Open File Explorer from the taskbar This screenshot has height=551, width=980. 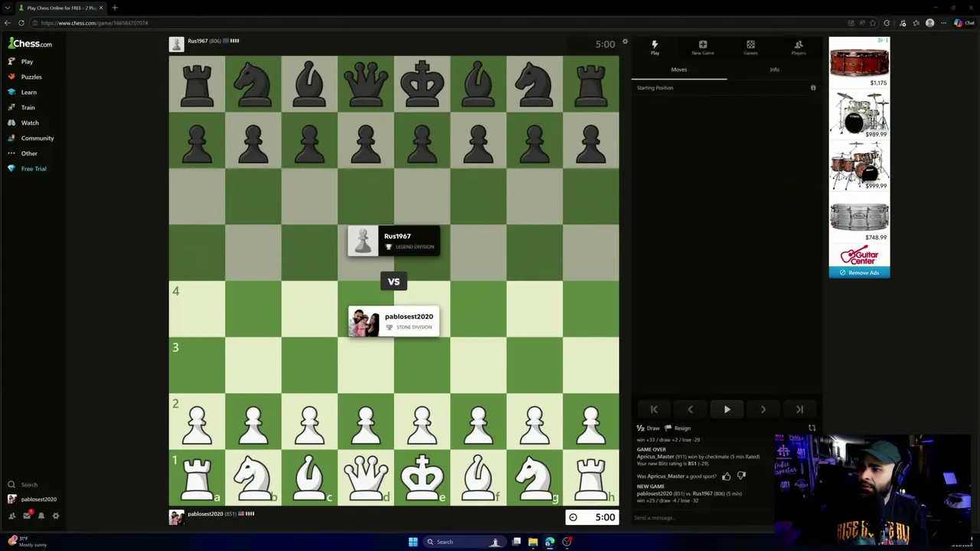tap(533, 542)
